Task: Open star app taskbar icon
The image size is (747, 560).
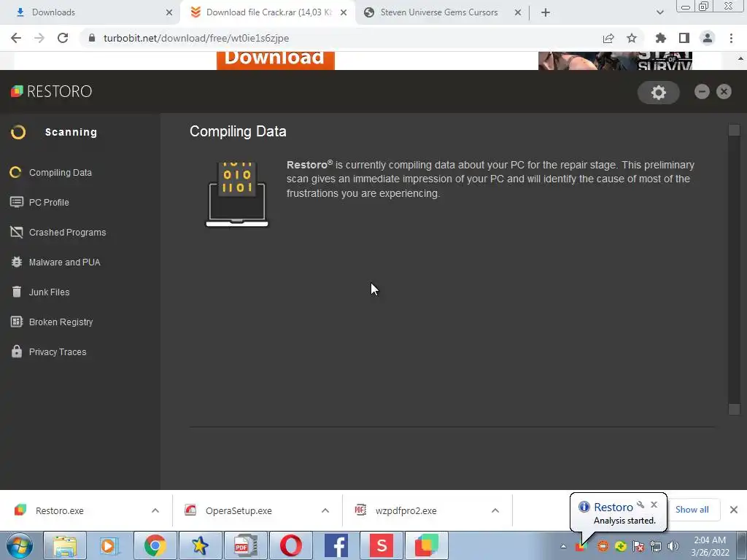Action: point(200,545)
